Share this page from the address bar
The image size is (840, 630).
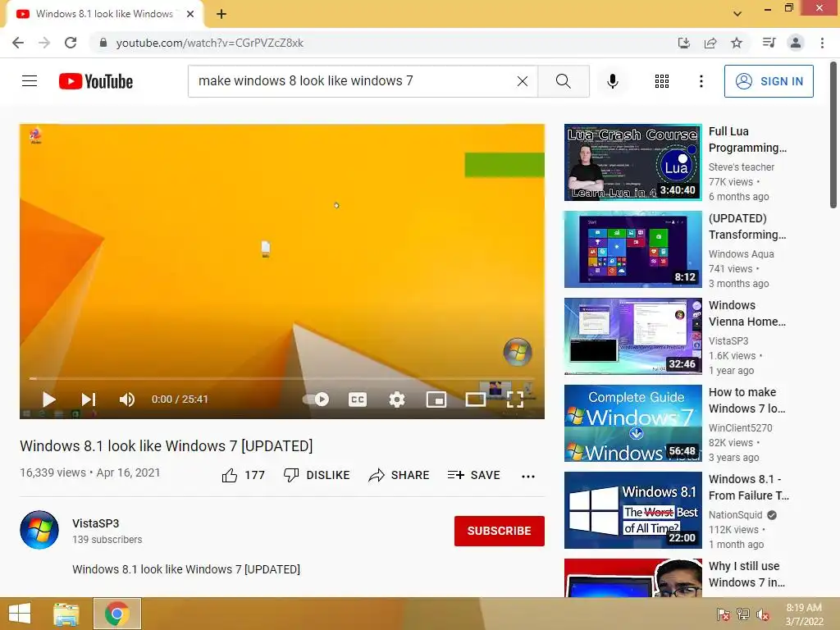click(710, 43)
